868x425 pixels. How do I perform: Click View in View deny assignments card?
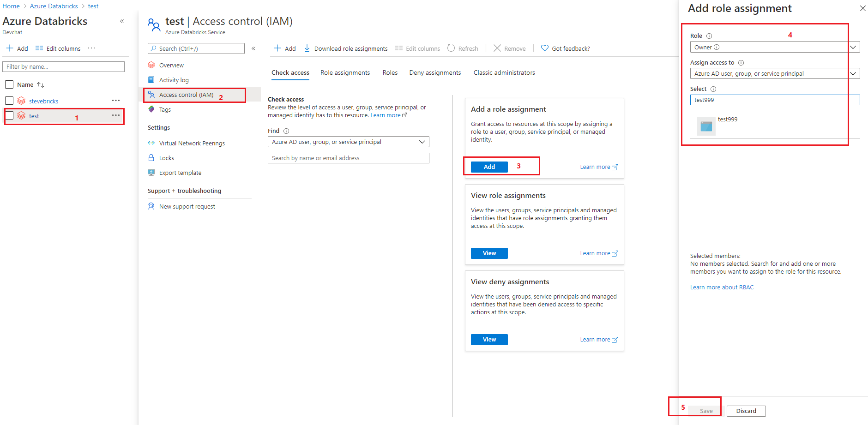point(489,340)
